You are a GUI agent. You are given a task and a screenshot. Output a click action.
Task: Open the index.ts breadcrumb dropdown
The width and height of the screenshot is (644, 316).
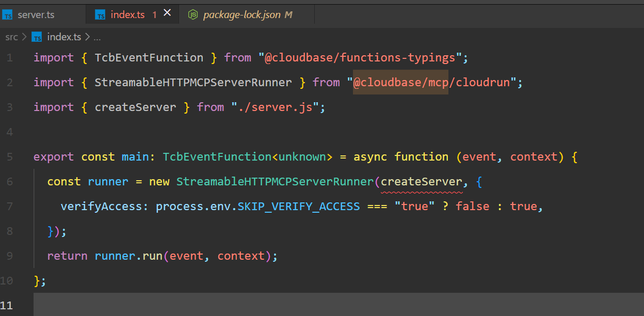coord(64,37)
